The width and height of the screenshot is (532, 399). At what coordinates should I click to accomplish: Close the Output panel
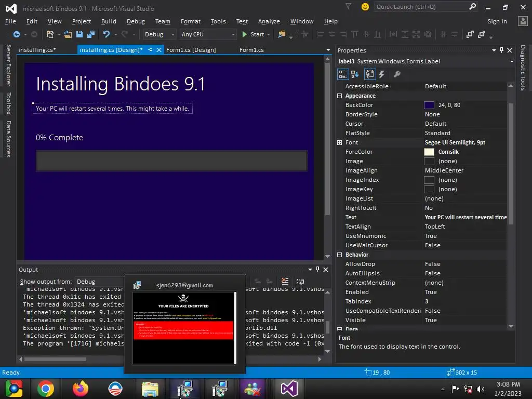[326, 270]
